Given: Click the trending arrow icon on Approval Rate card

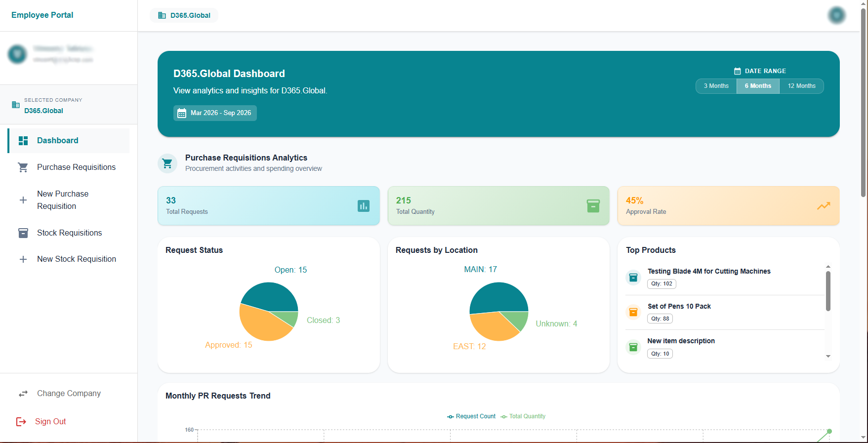Looking at the screenshot, I should coord(824,206).
